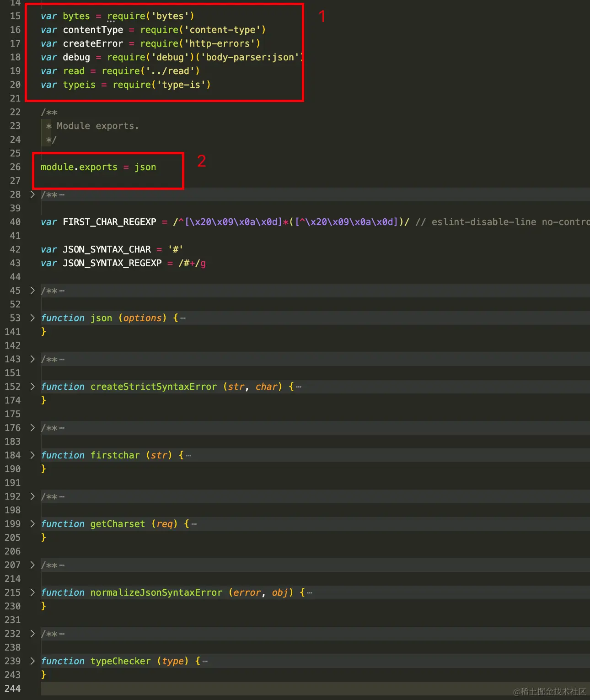Click the 'char' parameter on line 152
This screenshot has width=590, height=700.
(x=267, y=387)
